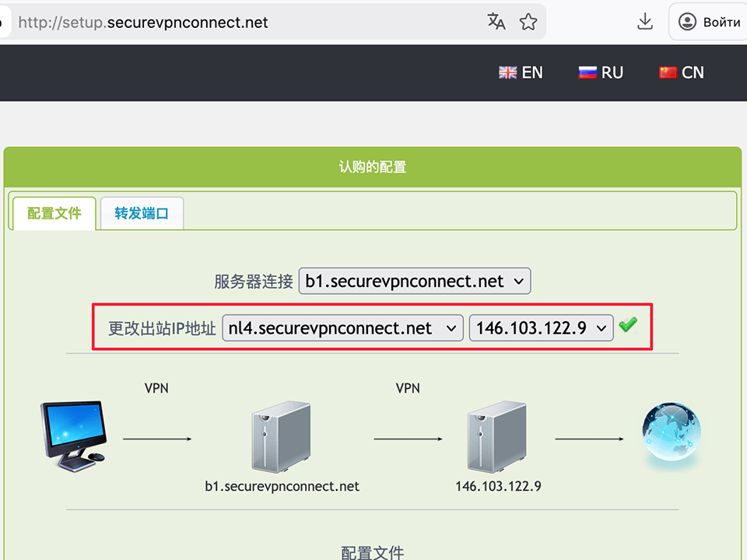Click the 认购的配置 header bar

click(373, 166)
